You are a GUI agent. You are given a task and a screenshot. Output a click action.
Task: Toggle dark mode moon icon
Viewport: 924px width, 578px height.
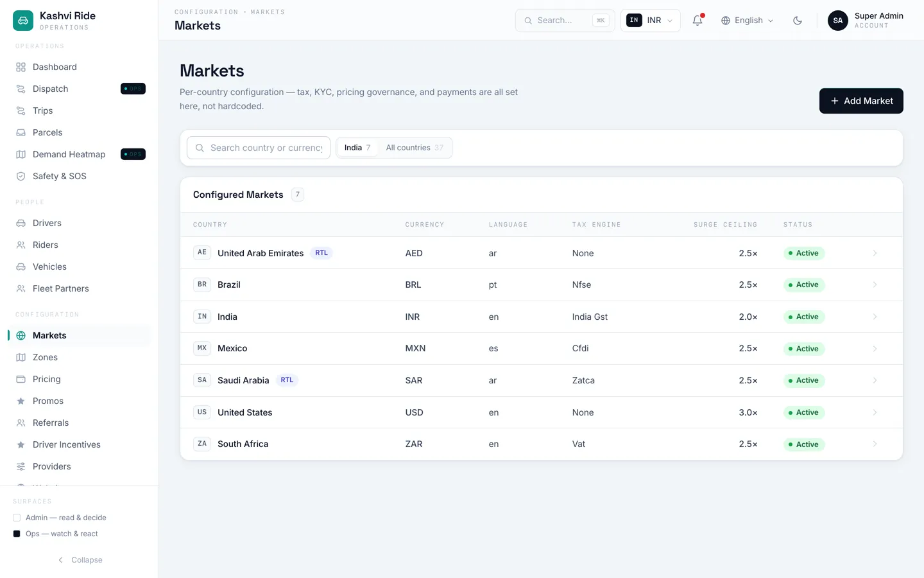tap(798, 21)
